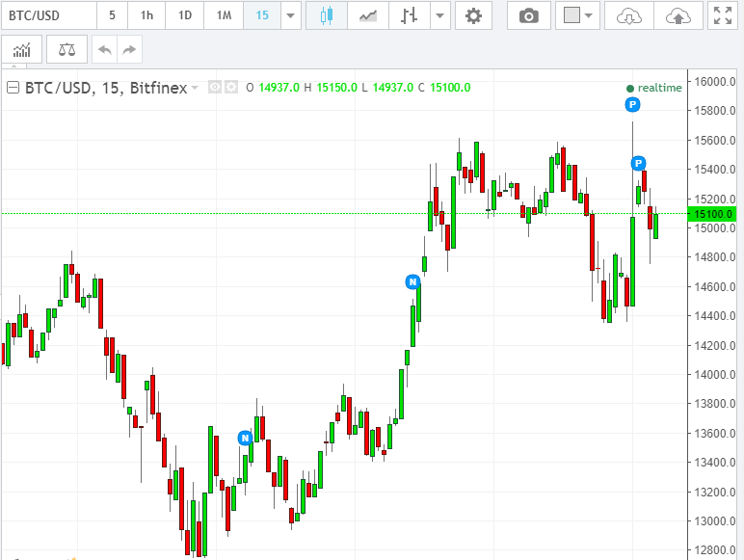Toggle the legend eye visibility icon
744x560 pixels.
tap(215, 88)
